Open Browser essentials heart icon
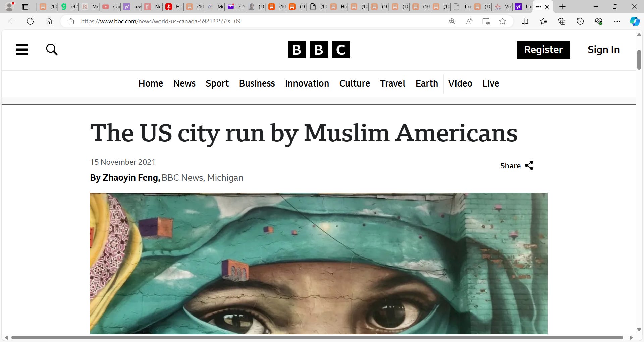The width and height of the screenshot is (644, 342). pyautogui.click(x=599, y=21)
